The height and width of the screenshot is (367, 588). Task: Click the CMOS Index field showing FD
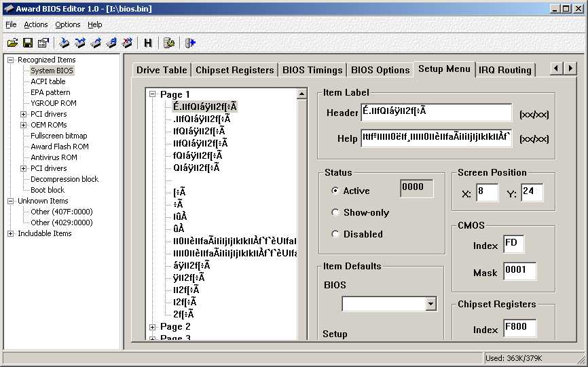point(513,244)
